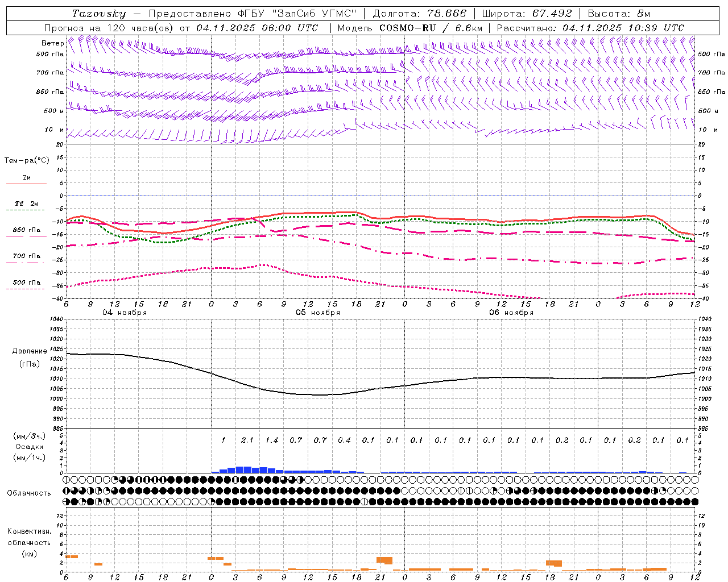The width and height of the screenshot is (728, 582).
Task: Click the 2.1 precipitation amount value
Action: [247, 440]
